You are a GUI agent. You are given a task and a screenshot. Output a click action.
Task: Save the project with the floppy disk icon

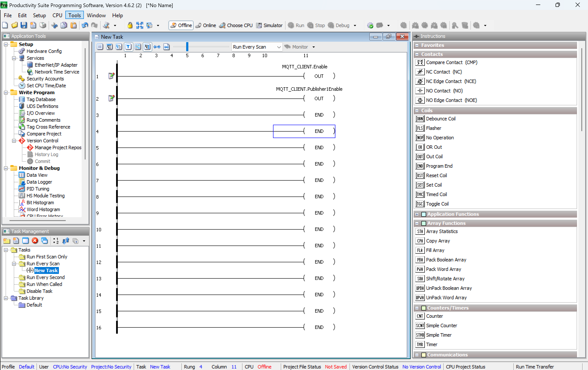tap(24, 25)
